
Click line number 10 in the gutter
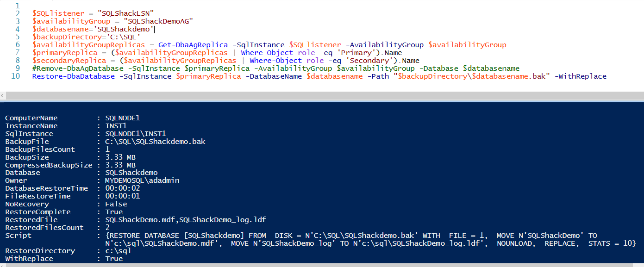coord(16,76)
